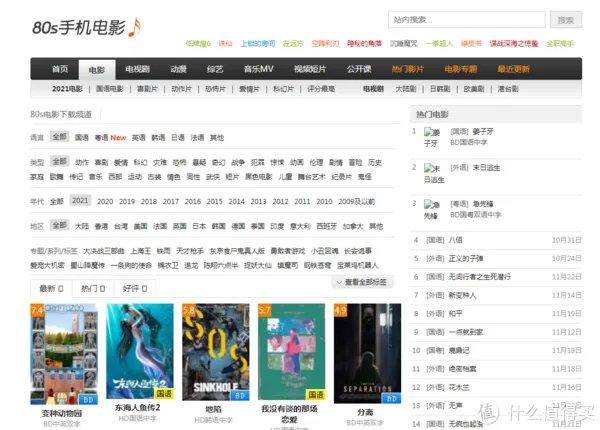
Task: Open the 一点就到家 hot movie entry
Action: pyautogui.click(x=466, y=332)
